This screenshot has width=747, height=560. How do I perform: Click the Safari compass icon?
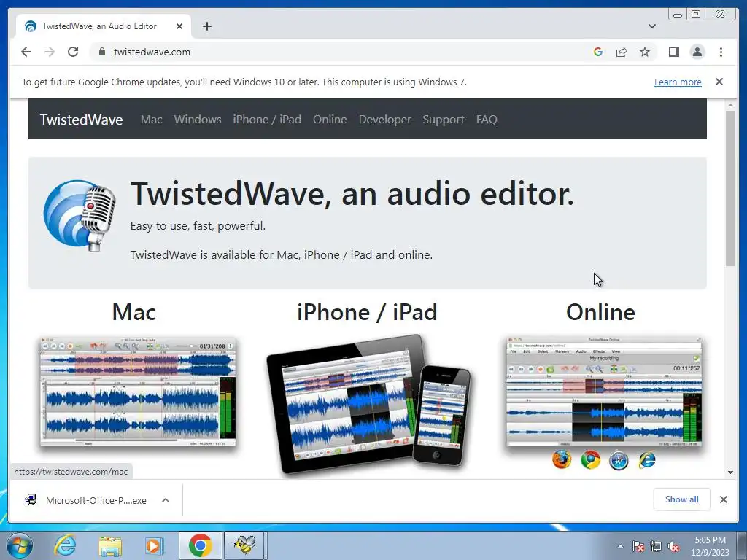pos(619,460)
